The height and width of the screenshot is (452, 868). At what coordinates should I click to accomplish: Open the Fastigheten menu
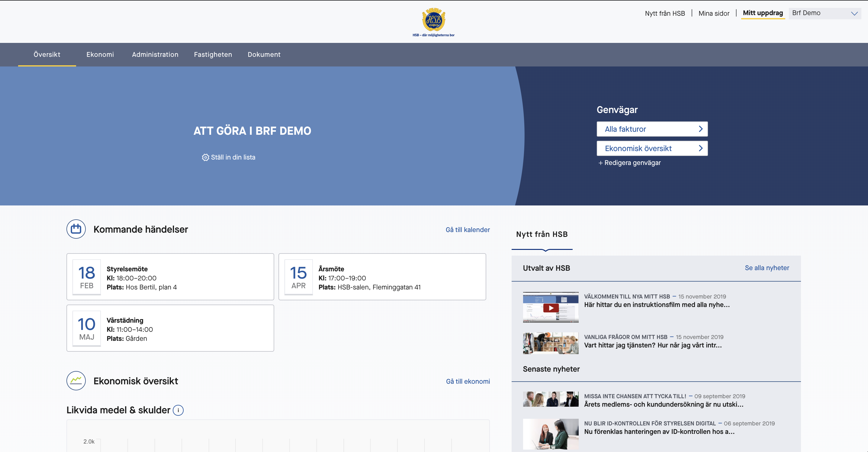coord(213,55)
